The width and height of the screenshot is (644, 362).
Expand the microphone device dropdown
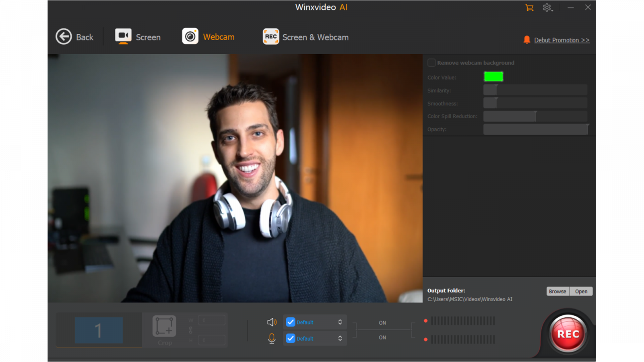tap(340, 339)
